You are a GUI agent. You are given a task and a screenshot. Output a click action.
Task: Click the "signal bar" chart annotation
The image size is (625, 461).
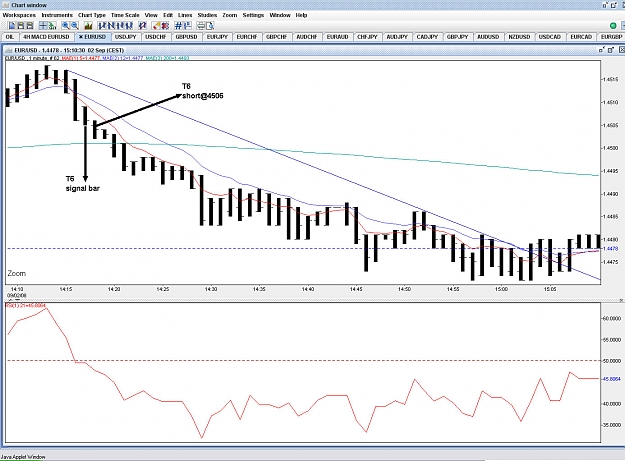coord(83,188)
